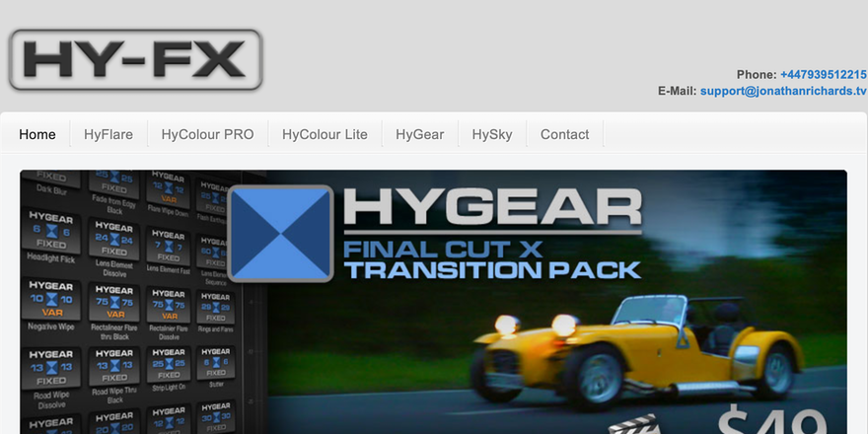This screenshot has width=868, height=434.
Task: Click the 'Rings and Flares' transition tile
Action: coord(216,311)
